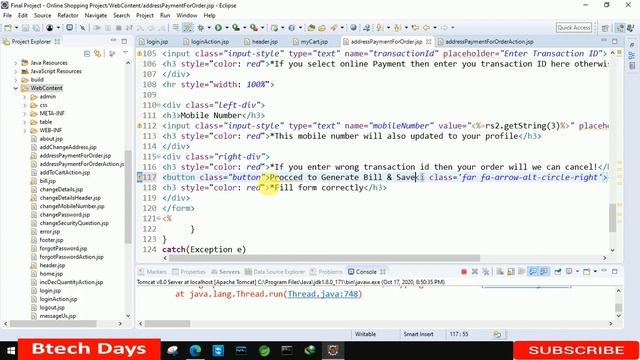This screenshot has width=640, height=360.
Task: Collapse the WebContent folder
Action: click(x=16, y=88)
